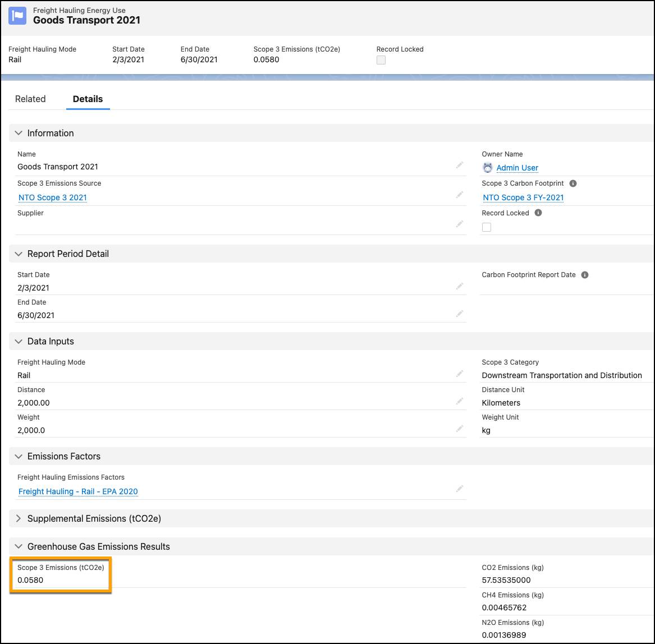Click the Freight Hauling Energy Use flag icon
Viewport: 655px width, 644px height.
(17, 16)
